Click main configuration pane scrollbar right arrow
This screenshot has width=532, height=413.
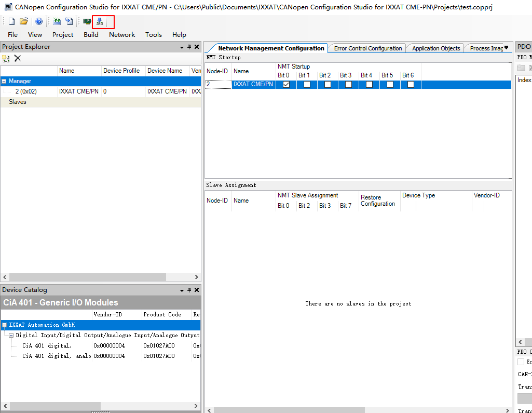click(508, 410)
